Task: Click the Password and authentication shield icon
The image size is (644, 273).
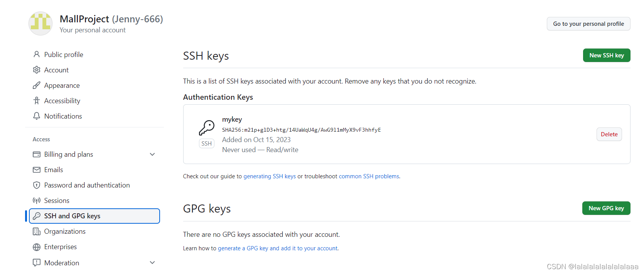Action: (37, 185)
